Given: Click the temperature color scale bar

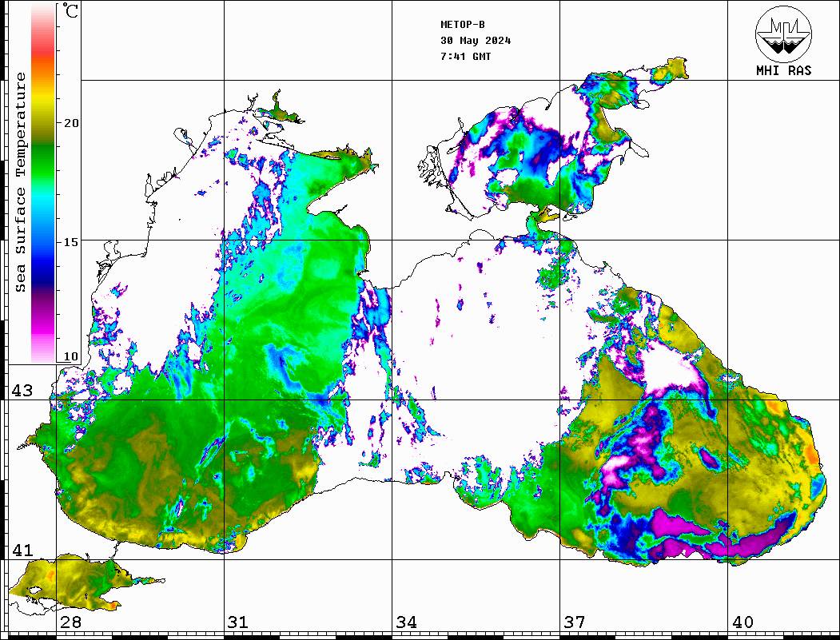Looking at the screenshot, I should pyautogui.click(x=43, y=184).
